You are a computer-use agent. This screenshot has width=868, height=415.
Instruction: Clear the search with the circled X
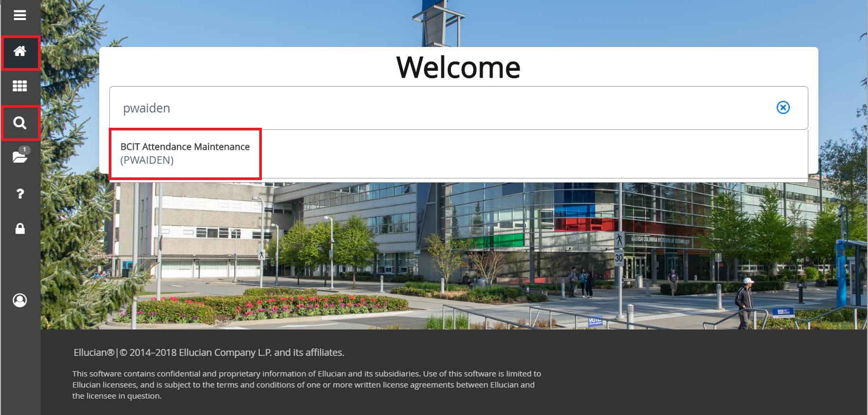tap(783, 108)
